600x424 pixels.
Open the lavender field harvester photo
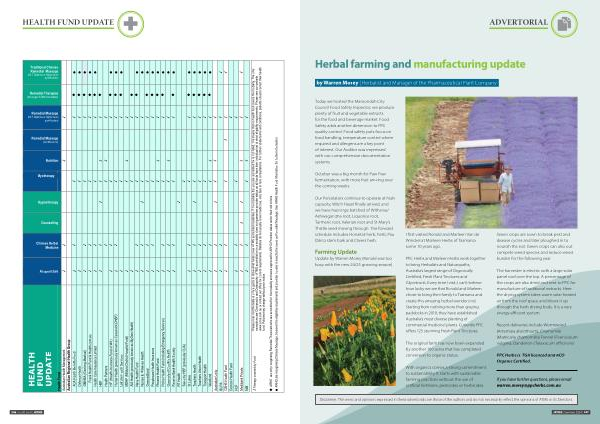coord(491,162)
